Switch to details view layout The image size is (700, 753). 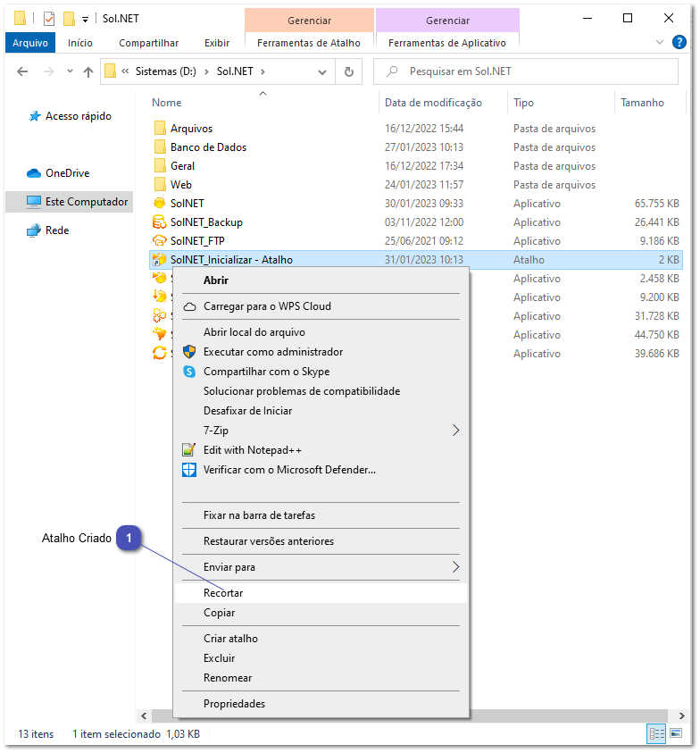pyautogui.click(x=656, y=733)
